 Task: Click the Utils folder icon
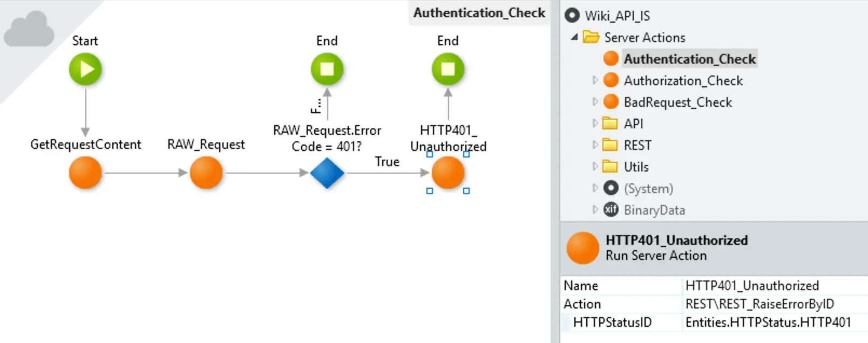(x=610, y=167)
